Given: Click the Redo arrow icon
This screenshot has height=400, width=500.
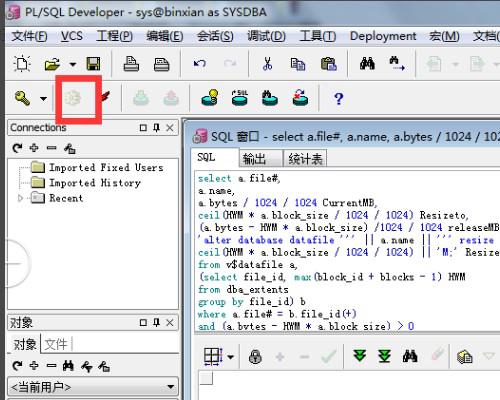Looking at the screenshot, I should click(230, 63).
